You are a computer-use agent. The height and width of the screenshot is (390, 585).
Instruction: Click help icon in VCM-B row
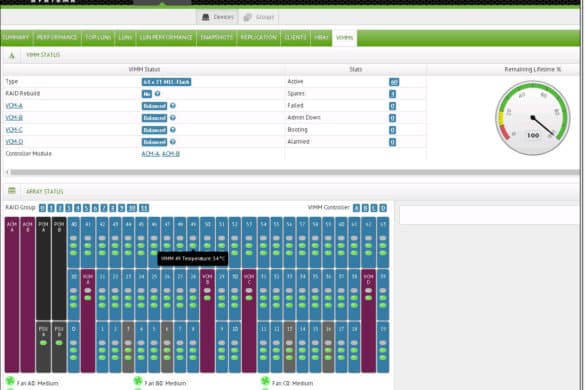pyautogui.click(x=173, y=118)
